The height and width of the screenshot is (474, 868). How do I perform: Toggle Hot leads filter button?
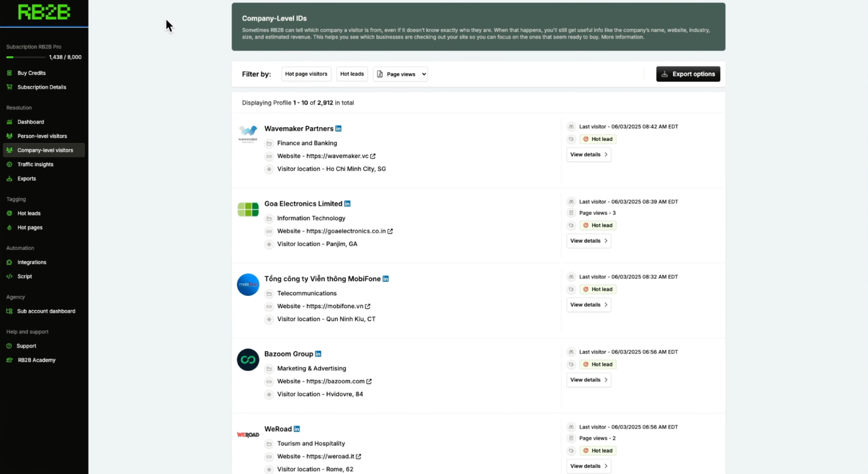coord(352,74)
